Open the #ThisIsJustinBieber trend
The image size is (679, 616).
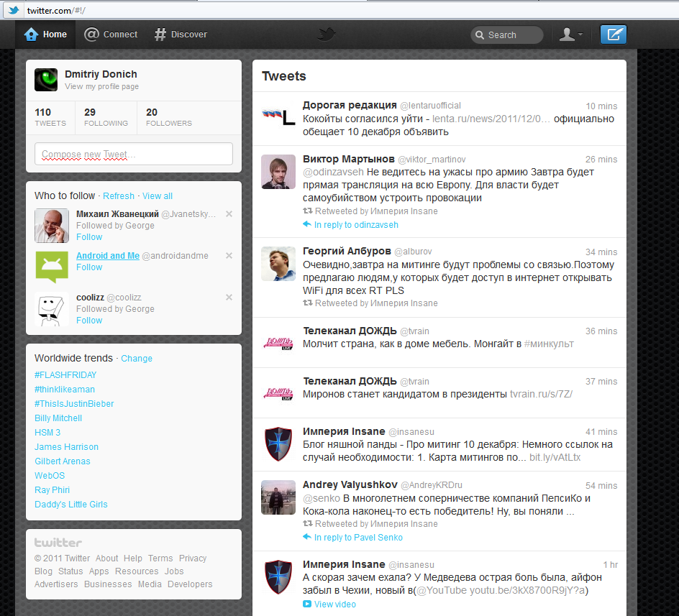[x=74, y=403]
